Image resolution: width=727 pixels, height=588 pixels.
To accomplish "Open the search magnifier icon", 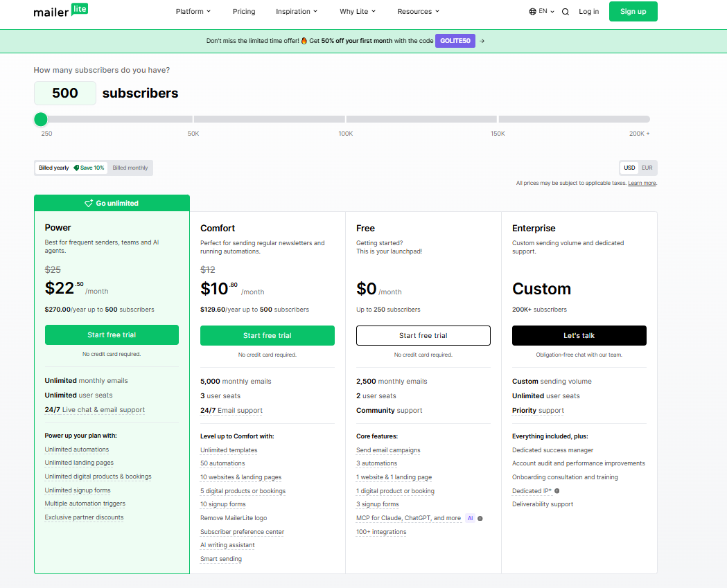I will (566, 12).
